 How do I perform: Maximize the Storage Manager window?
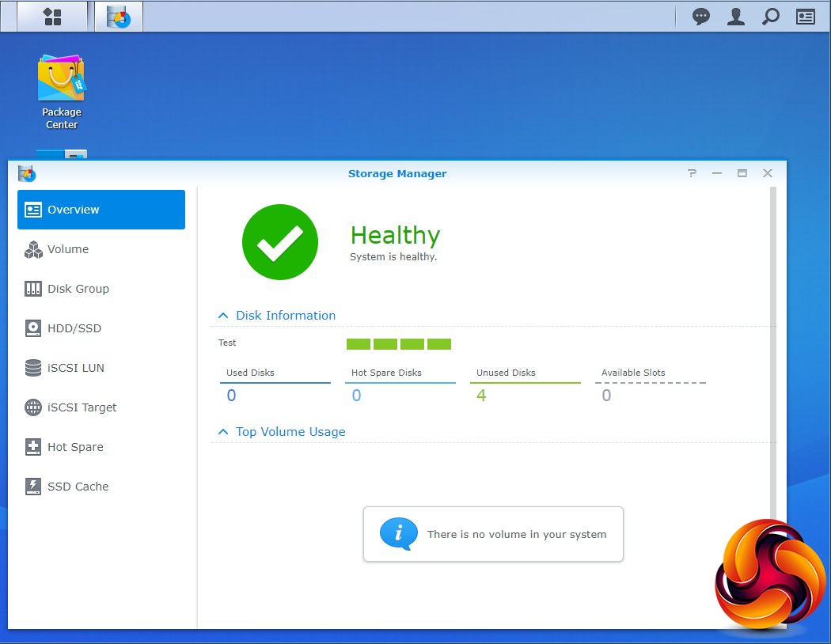pyautogui.click(x=742, y=173)
